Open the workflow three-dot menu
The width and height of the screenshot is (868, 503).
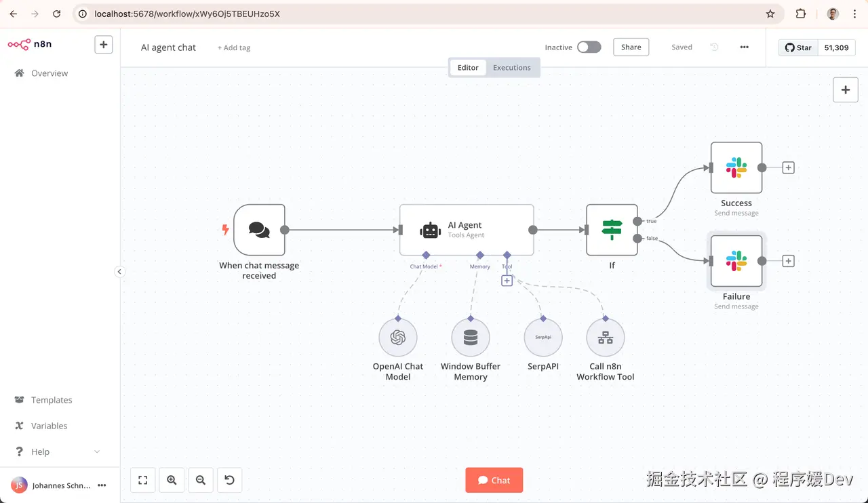[745, 47]
